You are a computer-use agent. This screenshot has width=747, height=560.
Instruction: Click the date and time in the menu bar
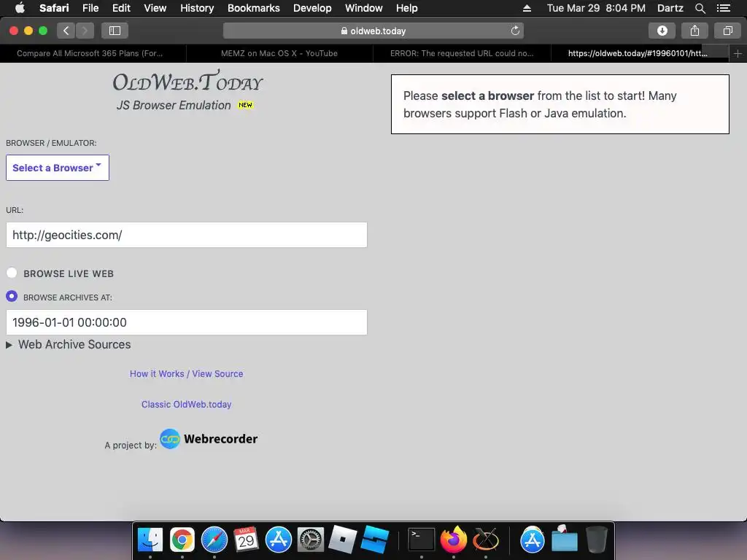pos(596,8)
